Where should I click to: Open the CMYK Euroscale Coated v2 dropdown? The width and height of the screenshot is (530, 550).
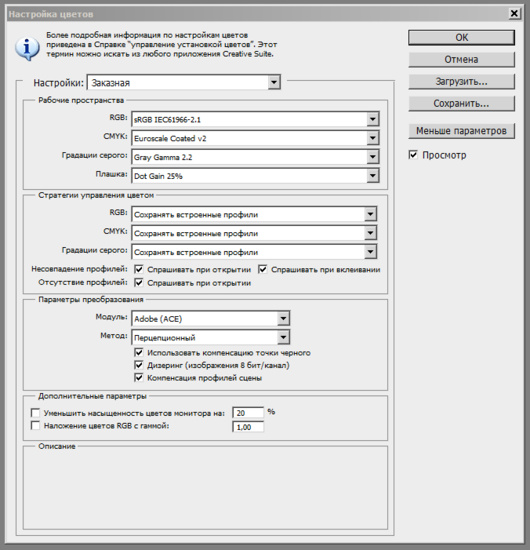click(255, 138)
